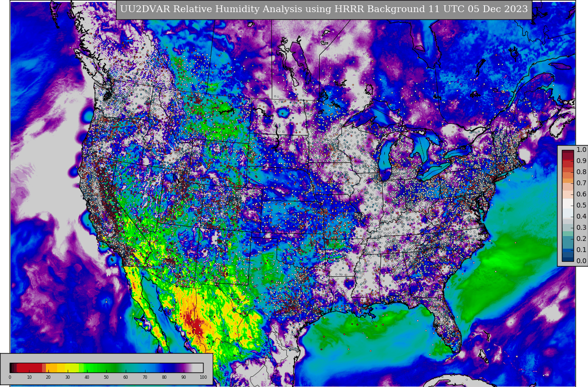Click the 0.0 label on the right colorbar

[x=581, y=261]
